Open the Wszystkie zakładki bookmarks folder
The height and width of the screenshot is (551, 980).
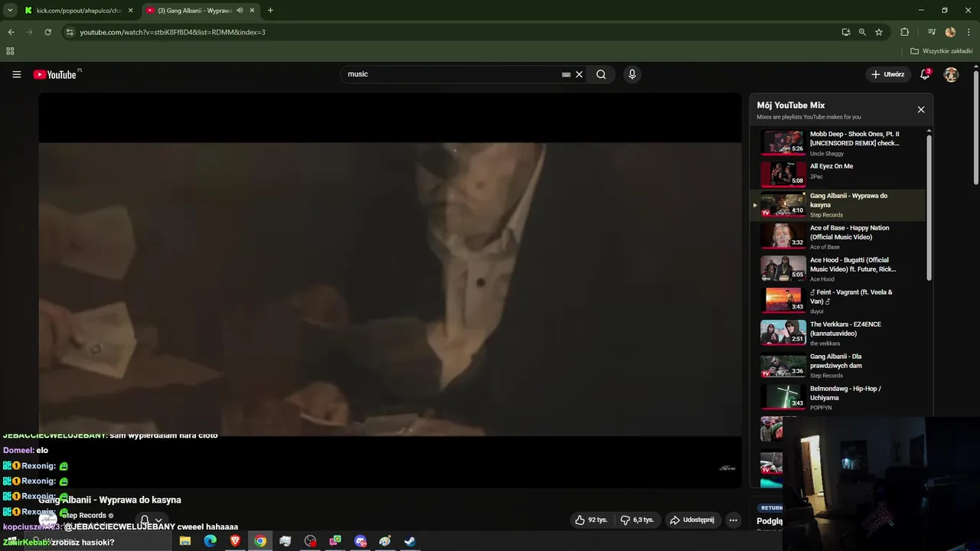(942, 51)
